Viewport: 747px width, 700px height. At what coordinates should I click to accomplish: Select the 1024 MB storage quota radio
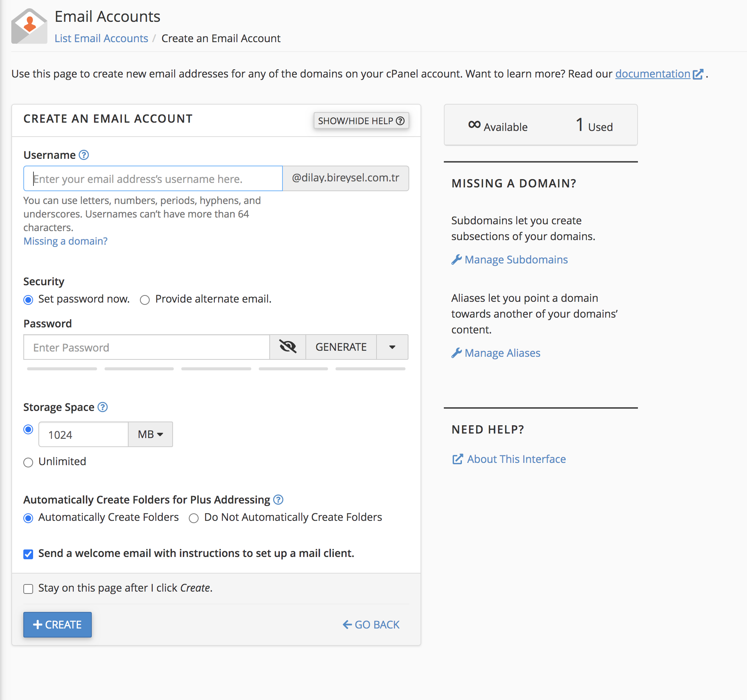coord(28,429)
